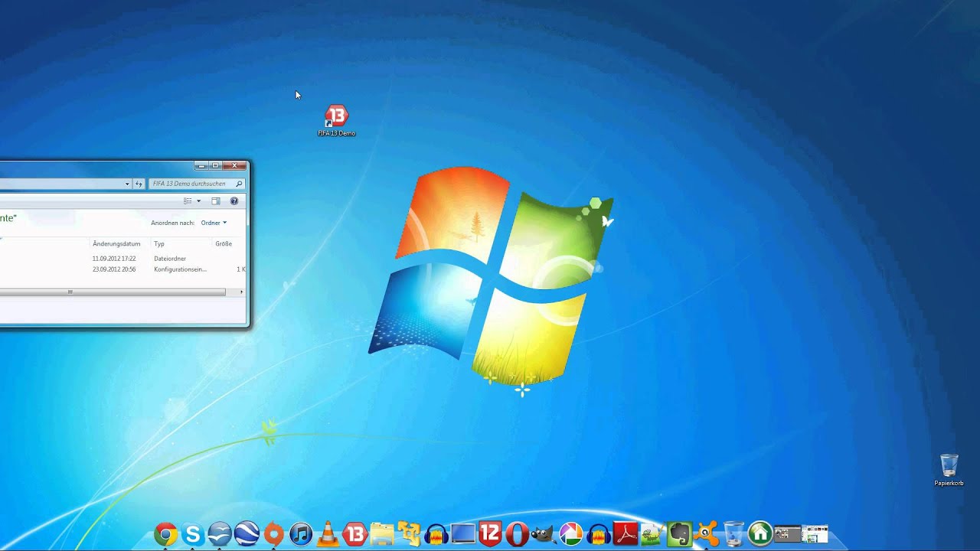The height and width of the screenshot is (551, 980).
Task: Launch FIFA 12 from the dock
Action: (x=490, y=533)
